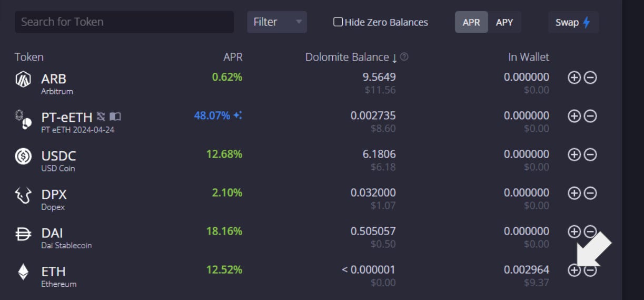This screenshot has height=300, width=644.
Task: Tick the Hide Zero Balances checkbox
Action: click(338, 22)
